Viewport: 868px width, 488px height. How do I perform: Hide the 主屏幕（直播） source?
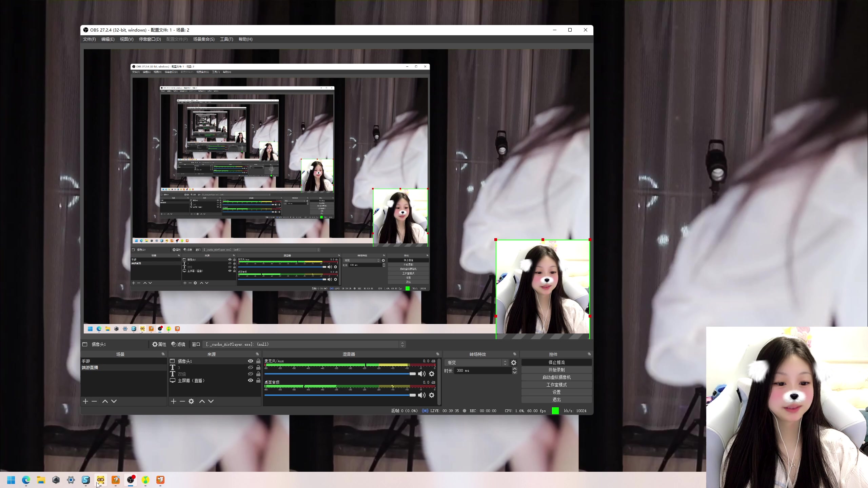coord(251,381)
